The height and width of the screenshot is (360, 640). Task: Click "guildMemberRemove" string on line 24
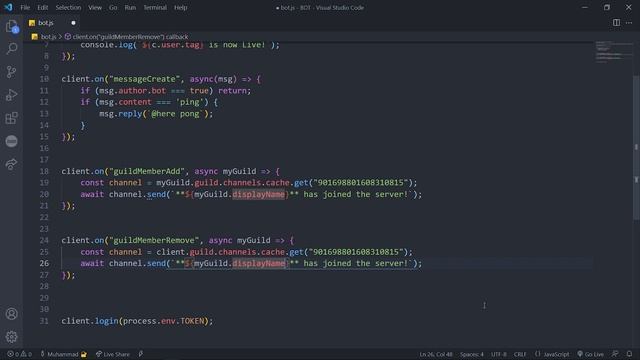pyautogui.click(x=154, y=240)
